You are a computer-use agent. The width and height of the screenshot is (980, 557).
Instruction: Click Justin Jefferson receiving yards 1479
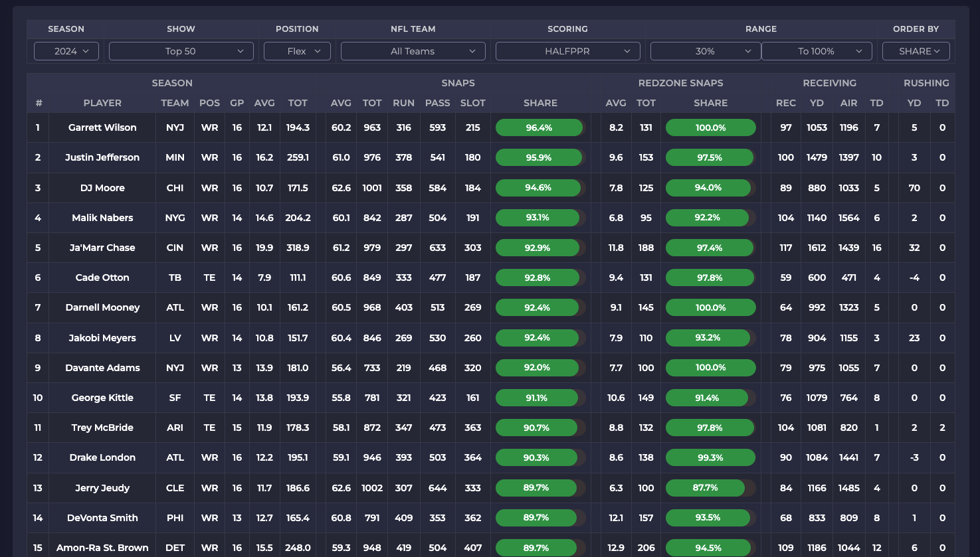817,157
